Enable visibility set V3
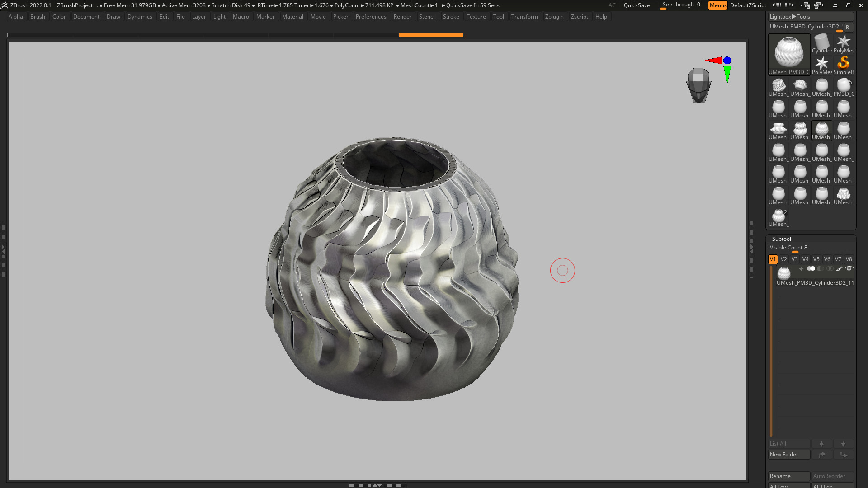The image size is (868, 488). click(795, 259)
